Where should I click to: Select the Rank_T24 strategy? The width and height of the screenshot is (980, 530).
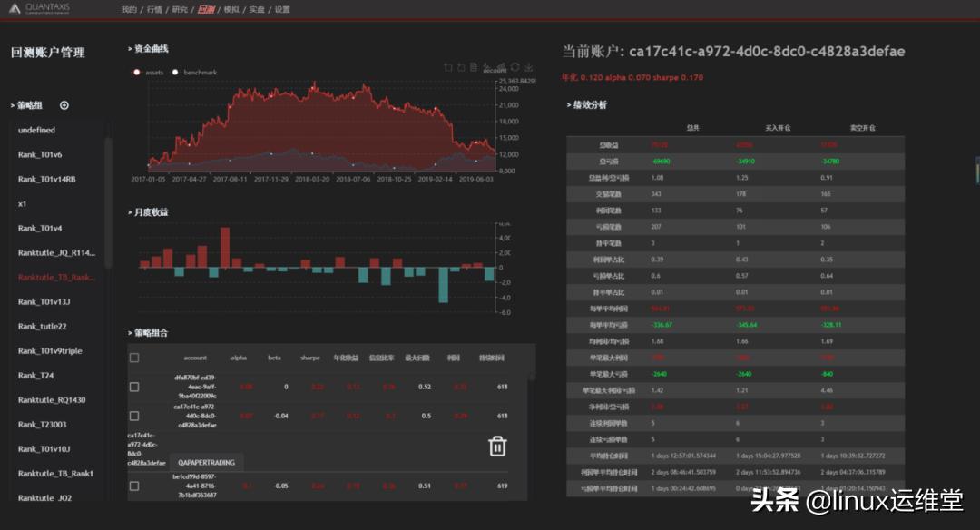(x=35, y=375)
